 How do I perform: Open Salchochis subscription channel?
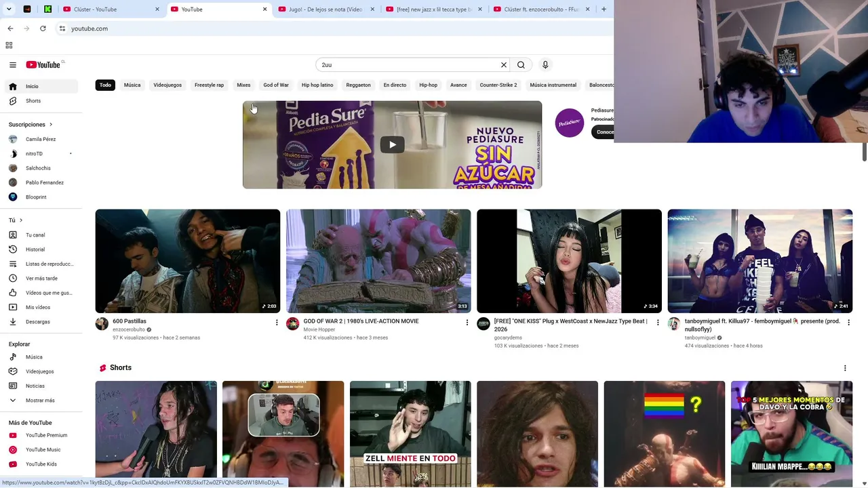tap(41, 168)
